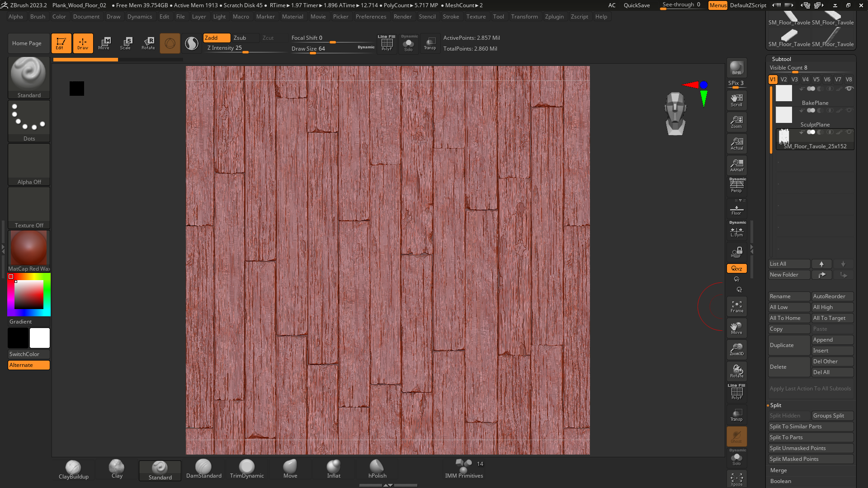Toggle visibility eye of BakePlane subtool
Viewport: 868px width, 488px height.
tap(849, 89)
